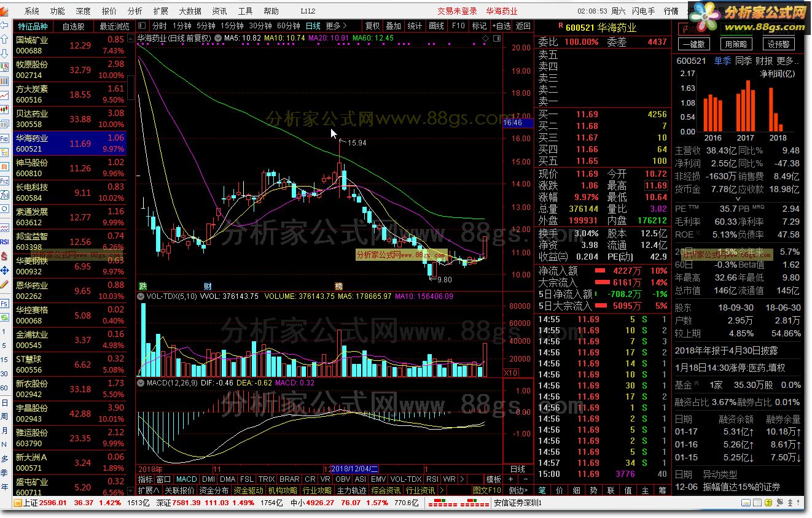The image size is (812, 518).
Task: Open 系统 menu
Action: tap(32, 11)
